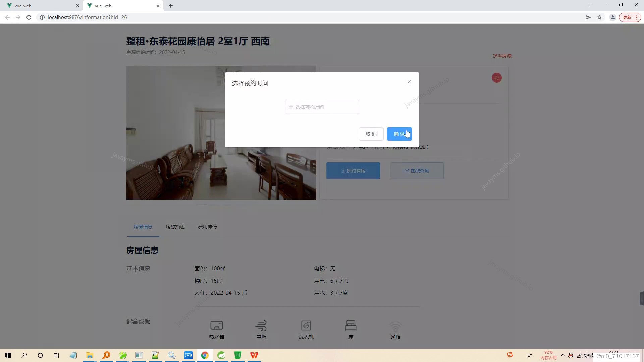Click the 空调 air conditioner amenity icon
The height and width of the screenshot is (362, 644).
(261, 325)
